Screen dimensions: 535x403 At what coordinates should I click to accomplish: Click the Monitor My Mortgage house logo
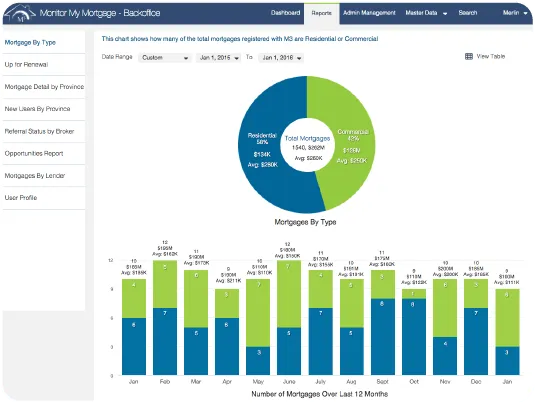tap(21, 14)
